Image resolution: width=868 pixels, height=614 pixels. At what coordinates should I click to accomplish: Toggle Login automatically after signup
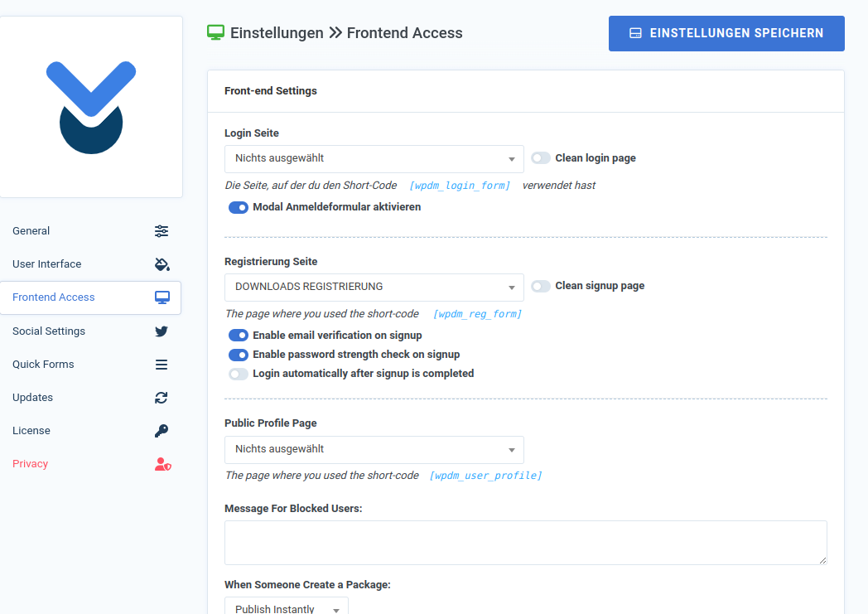[239, 374]
